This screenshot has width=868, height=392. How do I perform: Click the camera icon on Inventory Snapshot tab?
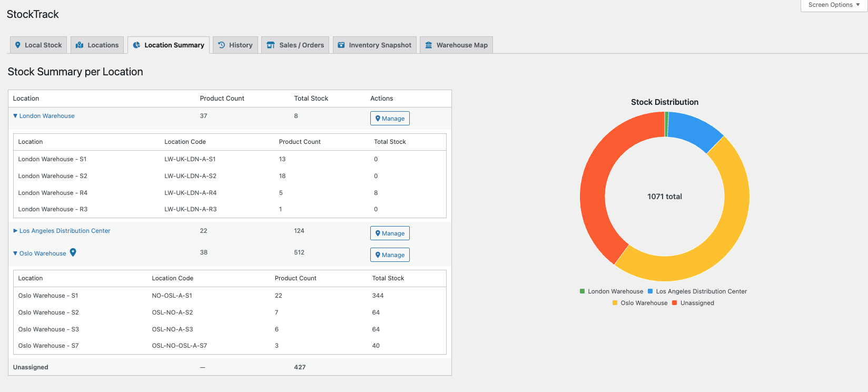tap(341, 45)
